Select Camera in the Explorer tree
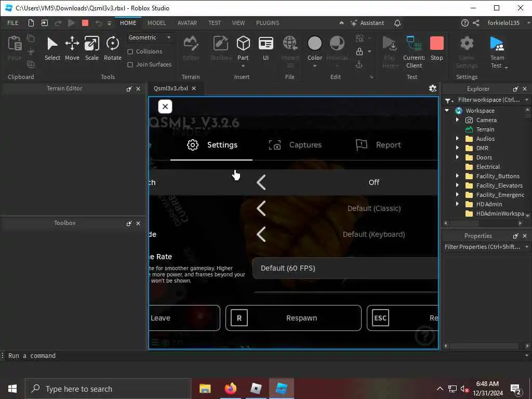 [486, 120]
